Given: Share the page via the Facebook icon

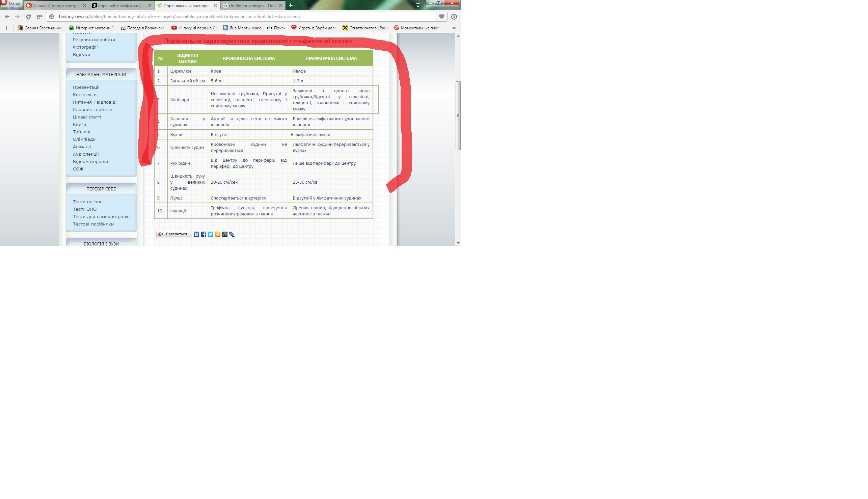Looking at the screenshot, I should tap(204, 234).
